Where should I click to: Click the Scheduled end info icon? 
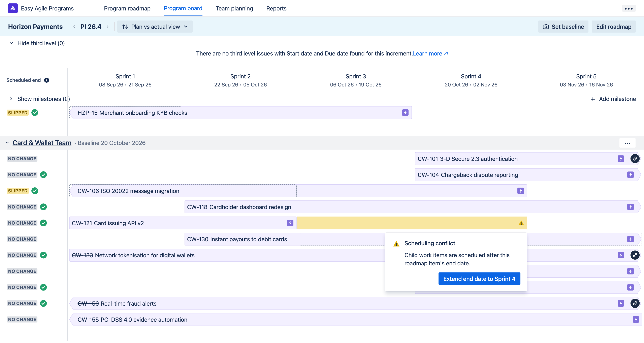46,80
